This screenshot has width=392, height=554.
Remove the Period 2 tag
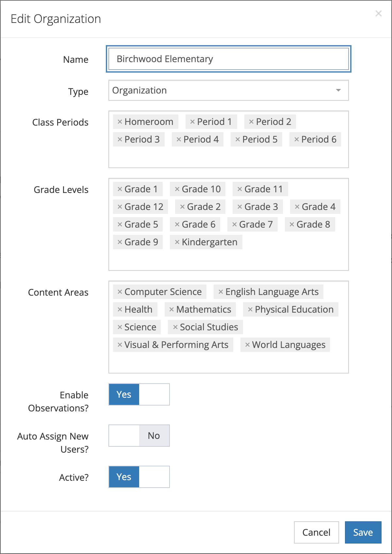click(x=251, y=122)
